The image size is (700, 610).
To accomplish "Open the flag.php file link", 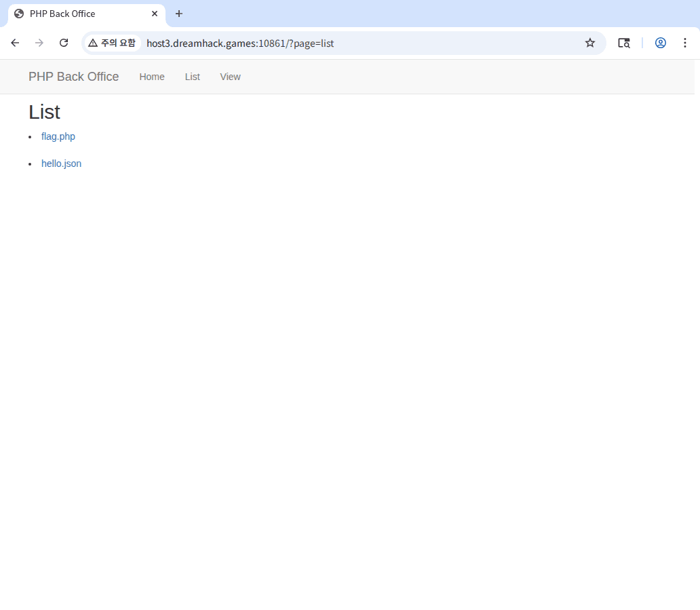I will tap(58, 136).
